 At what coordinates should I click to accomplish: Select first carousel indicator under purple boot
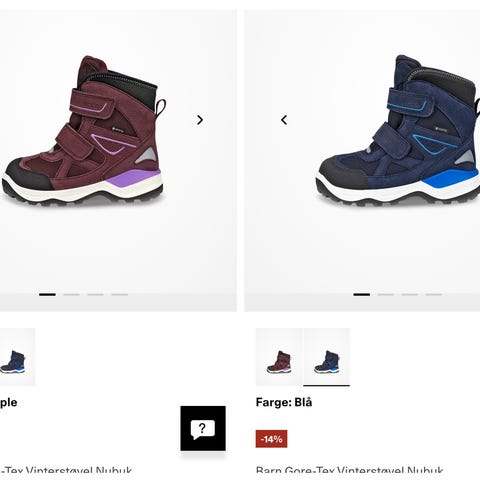(x=47, y=295)
